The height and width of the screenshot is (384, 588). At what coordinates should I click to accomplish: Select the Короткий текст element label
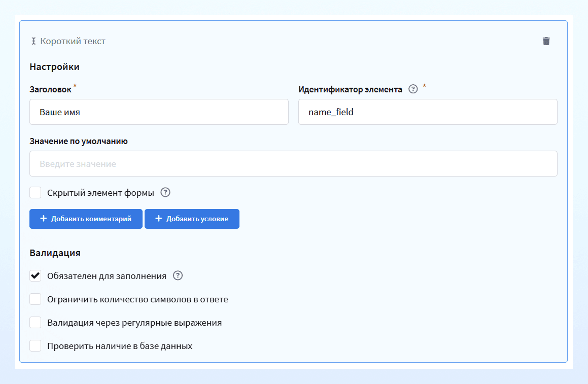point(73,41)
